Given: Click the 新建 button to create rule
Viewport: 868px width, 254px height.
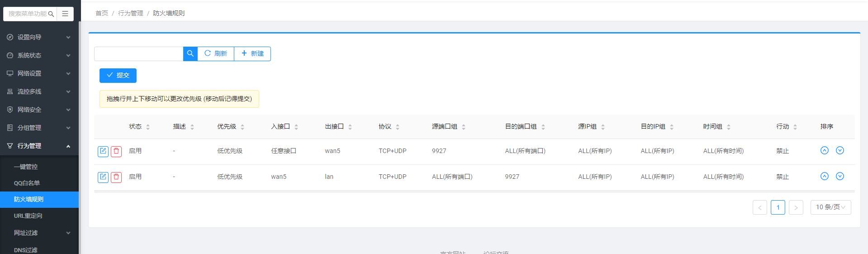Looking at the screenshot, I should coord(252,53).
